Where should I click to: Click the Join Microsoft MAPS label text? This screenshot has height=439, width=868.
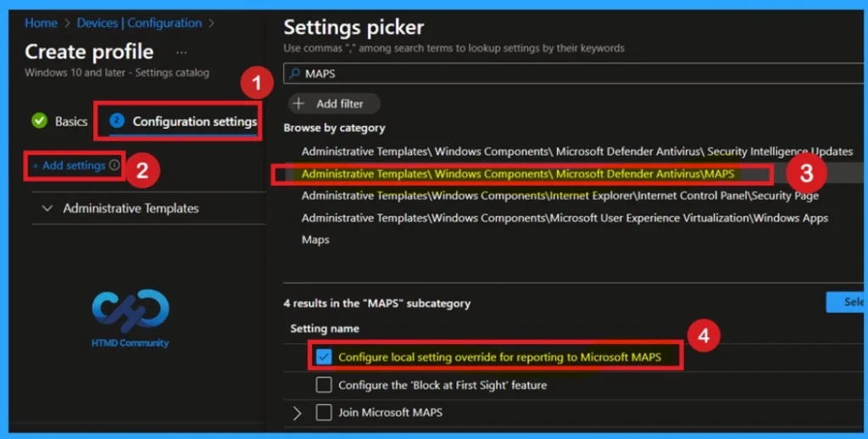[390, 413]
